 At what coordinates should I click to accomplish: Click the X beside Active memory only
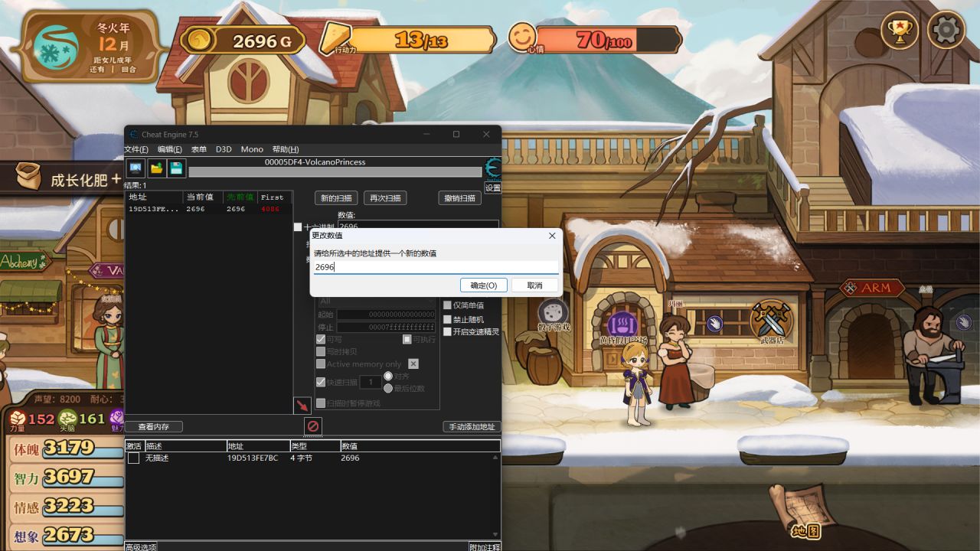(413, 364)
